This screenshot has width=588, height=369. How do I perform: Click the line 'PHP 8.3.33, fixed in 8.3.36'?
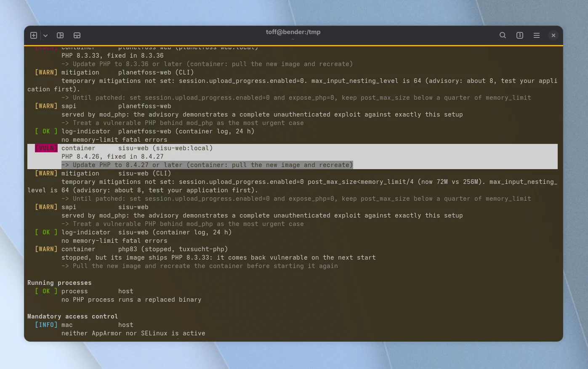pyautogui.click(x=112, y=56)
